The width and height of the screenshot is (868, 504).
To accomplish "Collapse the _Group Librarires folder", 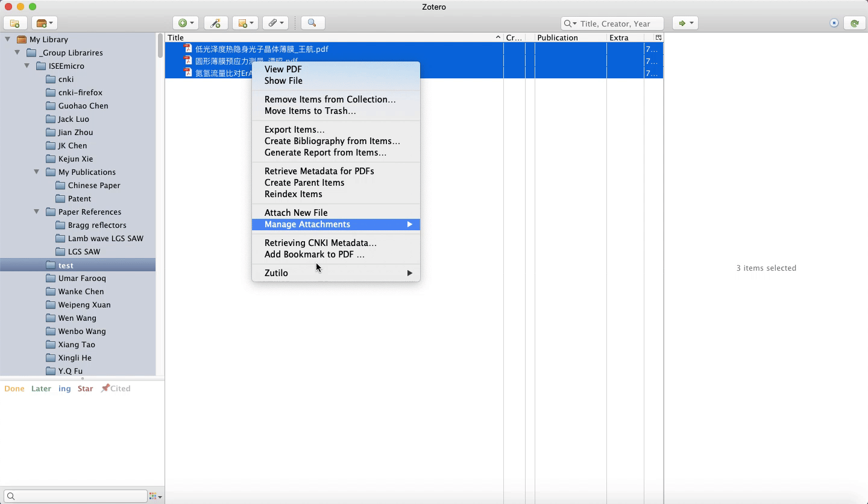I will [17, 52].
